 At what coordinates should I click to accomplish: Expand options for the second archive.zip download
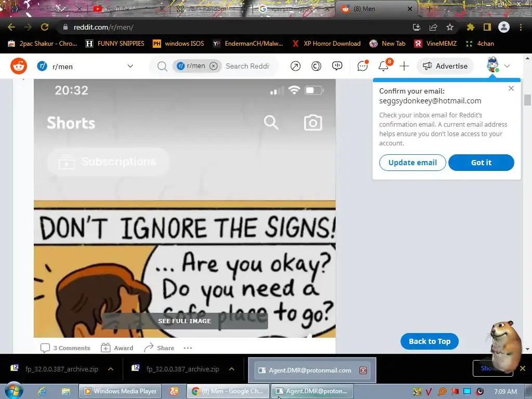click(232, 369)
